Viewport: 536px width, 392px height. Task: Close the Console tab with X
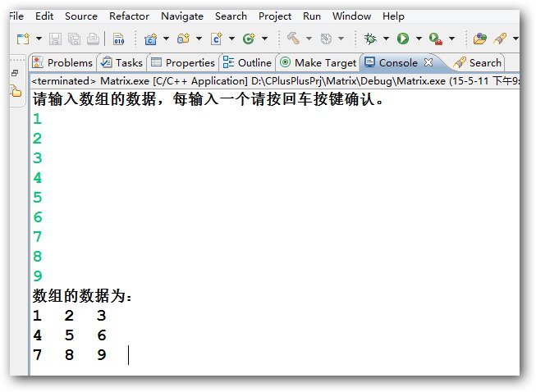pyautogui.click(x=428, y=62)
